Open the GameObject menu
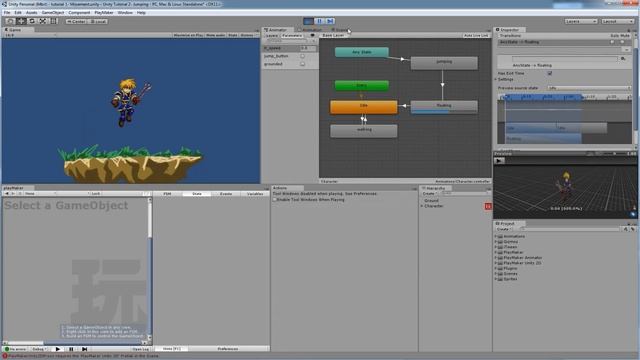Image resolution: width=640 pixels, height=360 pixels. pos(53,13)
